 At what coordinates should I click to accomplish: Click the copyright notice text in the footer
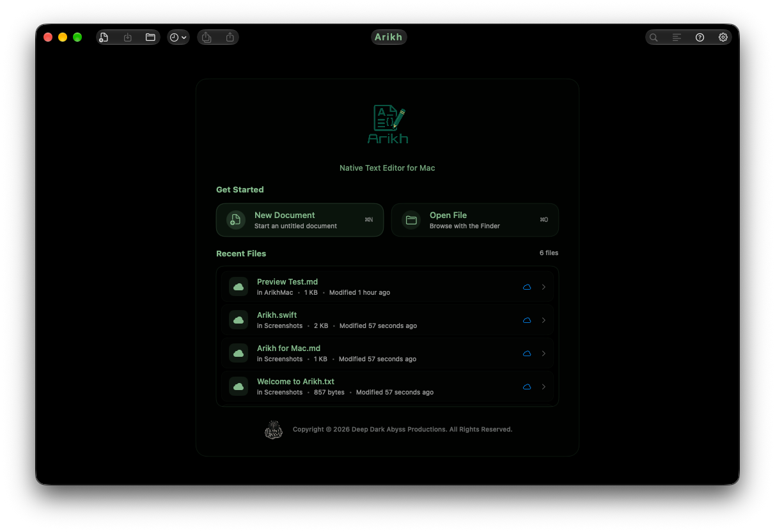[402, 429]
